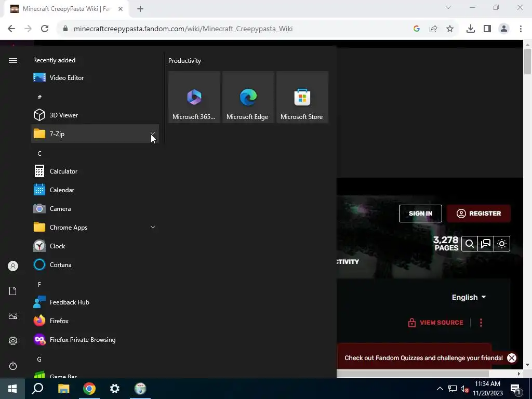
Task: Expand the Start menu hamburger navigation
Action: click(13, 60)
